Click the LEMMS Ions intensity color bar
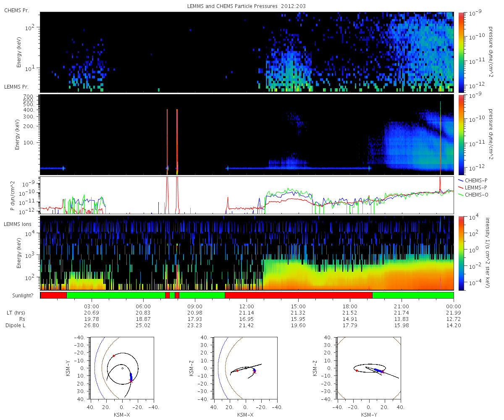The image size is (504, 420). tap(461, 253)
